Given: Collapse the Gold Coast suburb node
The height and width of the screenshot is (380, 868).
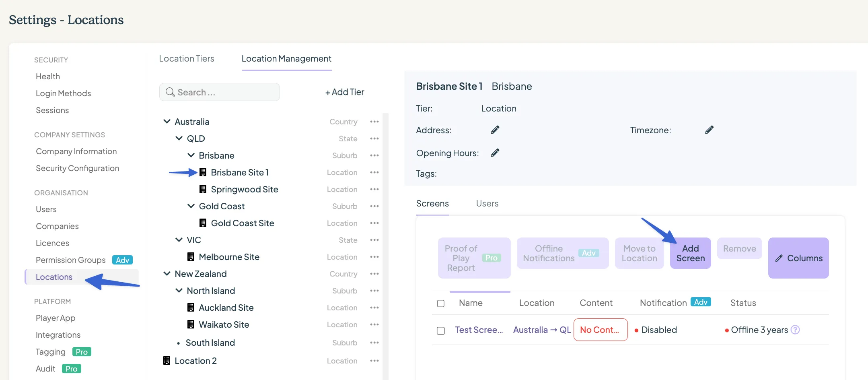Looking at the screenshot, I should coord(191,206).
